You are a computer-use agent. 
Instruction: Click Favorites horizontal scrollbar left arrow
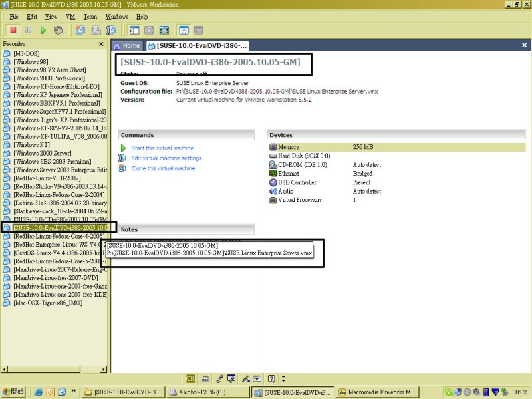coord(5,369)
